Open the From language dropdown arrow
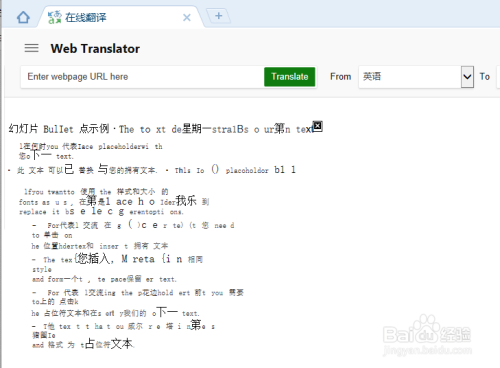 tap(467, 77)
